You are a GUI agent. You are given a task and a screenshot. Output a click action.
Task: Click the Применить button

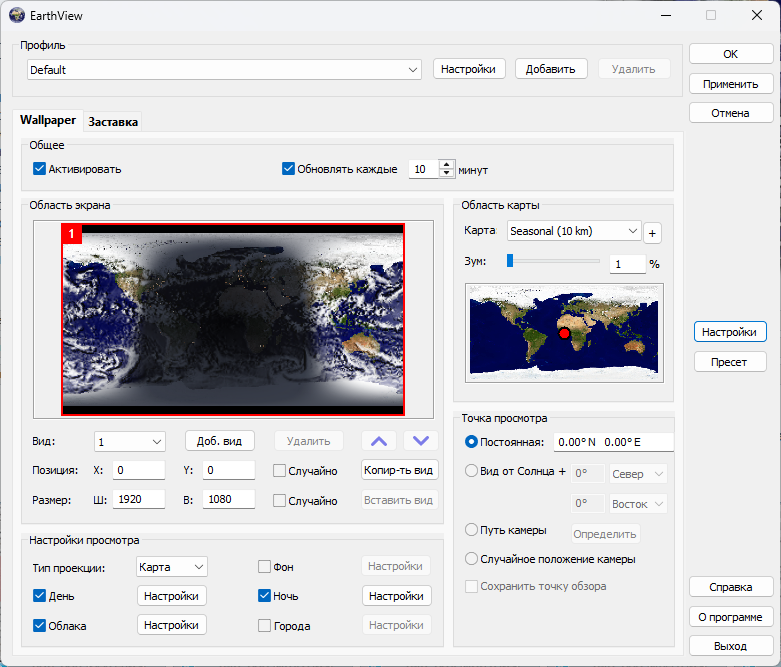coord(730,84)
